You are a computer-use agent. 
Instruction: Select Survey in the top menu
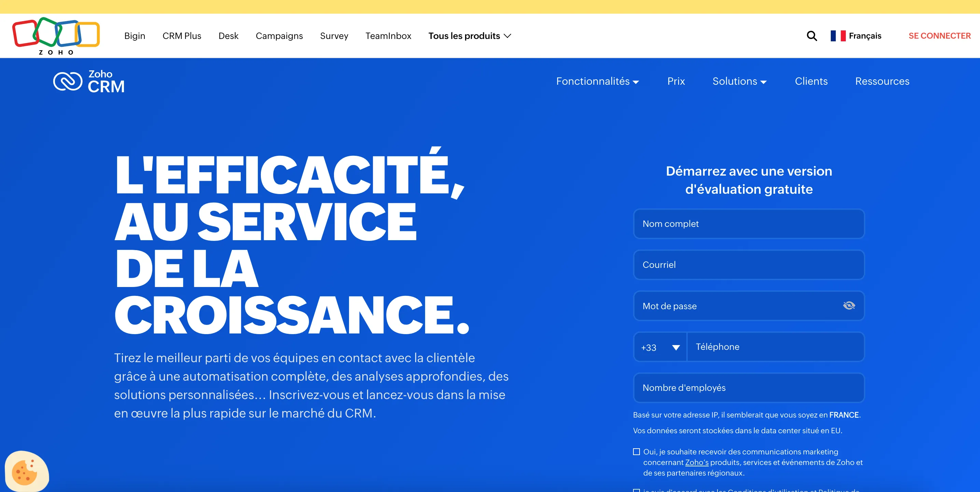point(334,36)
